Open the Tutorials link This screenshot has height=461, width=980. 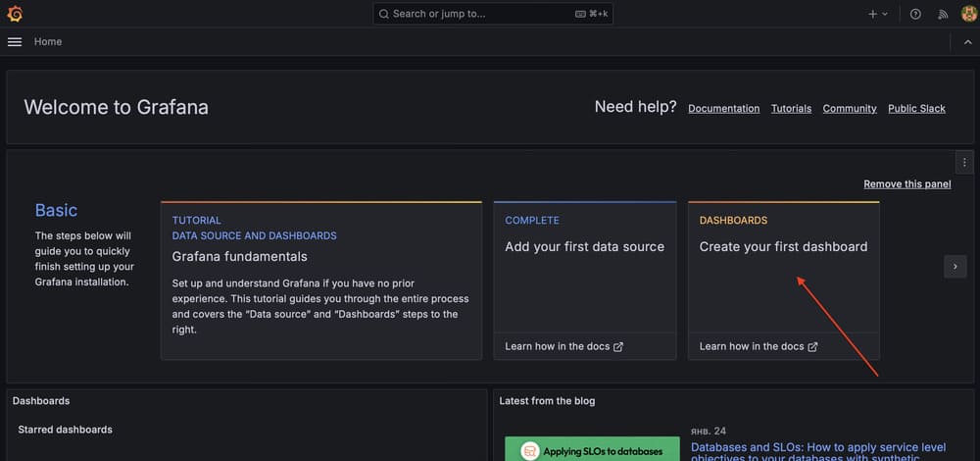(791, 108)
